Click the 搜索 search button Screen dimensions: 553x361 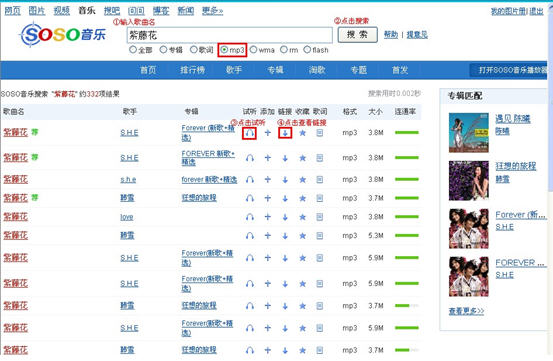[x=357, y=35]
